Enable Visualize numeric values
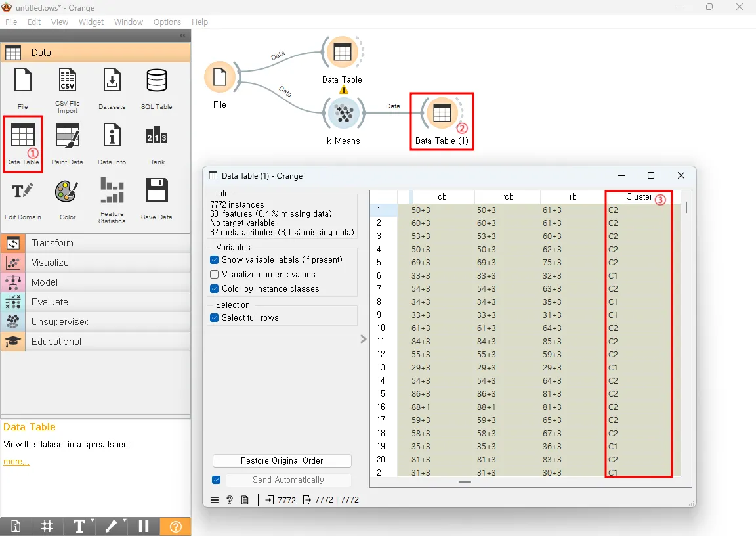The height and width of the screenshot is (536, 756). (x=215, y=275)
